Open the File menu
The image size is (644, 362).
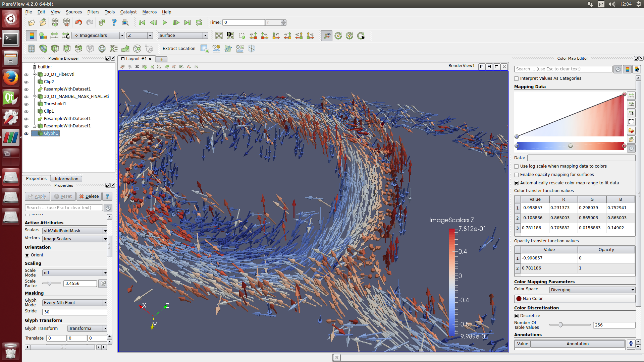[x=29, y=12]
